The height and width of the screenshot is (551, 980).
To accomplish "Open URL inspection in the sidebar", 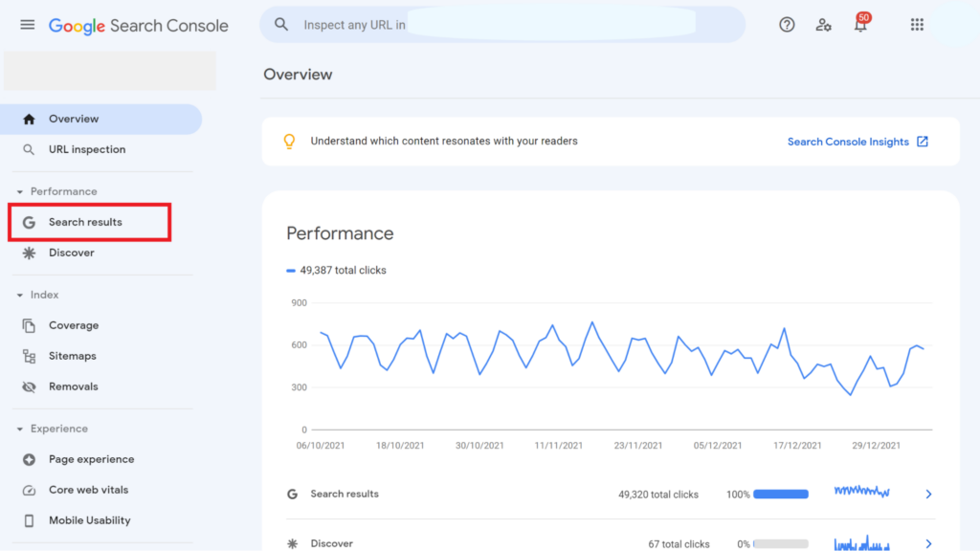I will (x=100, y=150).
